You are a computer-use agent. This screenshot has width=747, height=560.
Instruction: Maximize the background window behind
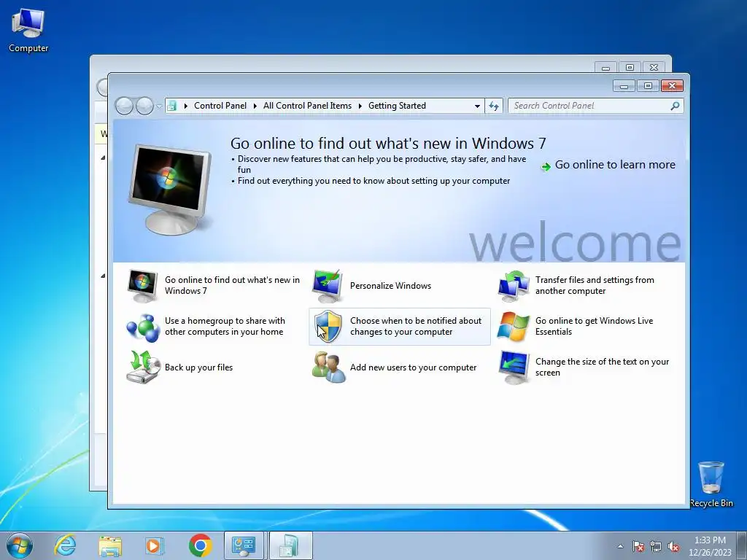pyautogui.click(x=630, y=68)
